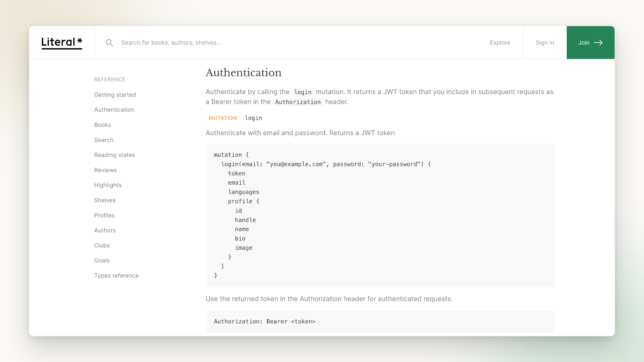The width and height of the screenshot is (644, 362).
Task: Click inline 'login' code in the intro paragraph
Action: coord(303,92)
